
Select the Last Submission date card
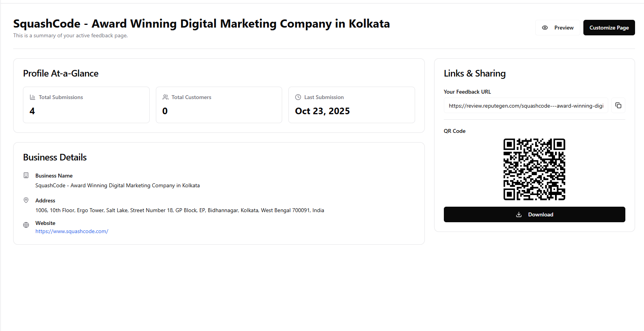point(351,105)
